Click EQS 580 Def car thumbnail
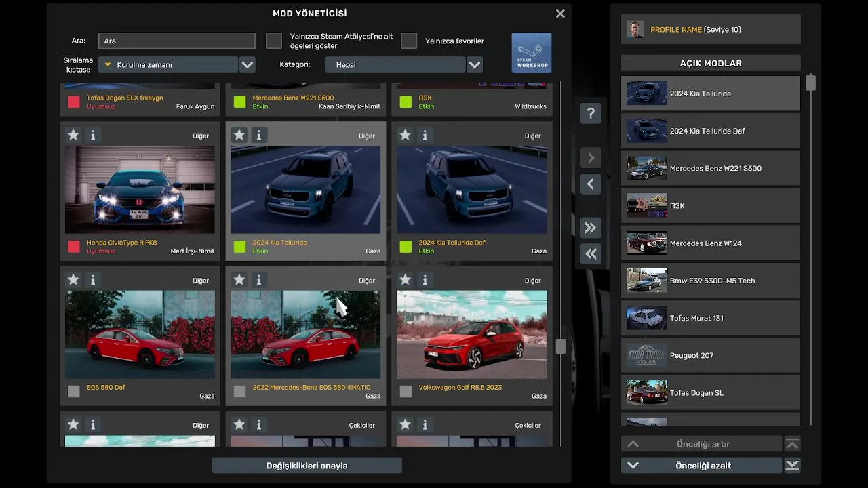 [140, 334]
